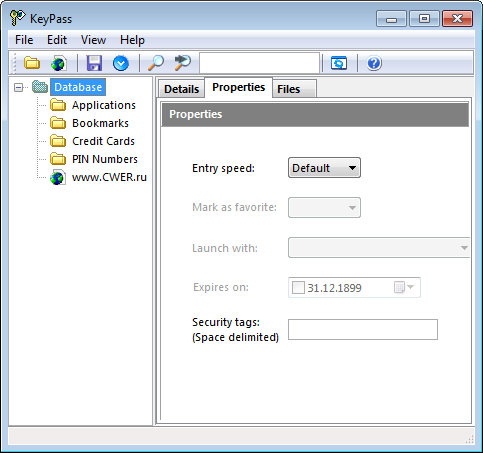The image size is (483, 453).
Task: Select the Database tree item
Action: 78,87
